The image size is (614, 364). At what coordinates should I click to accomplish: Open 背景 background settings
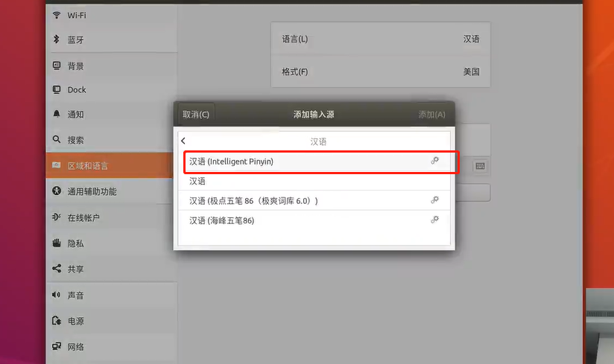(112, 66)
